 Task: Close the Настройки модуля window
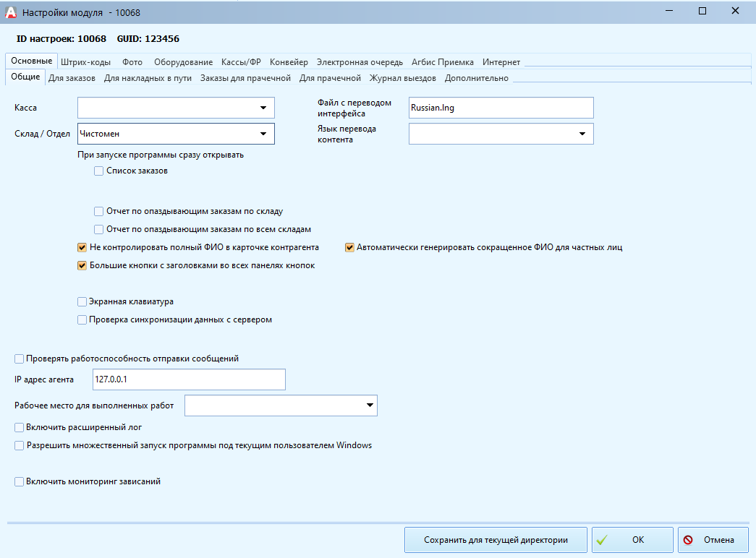coord(735,11)
